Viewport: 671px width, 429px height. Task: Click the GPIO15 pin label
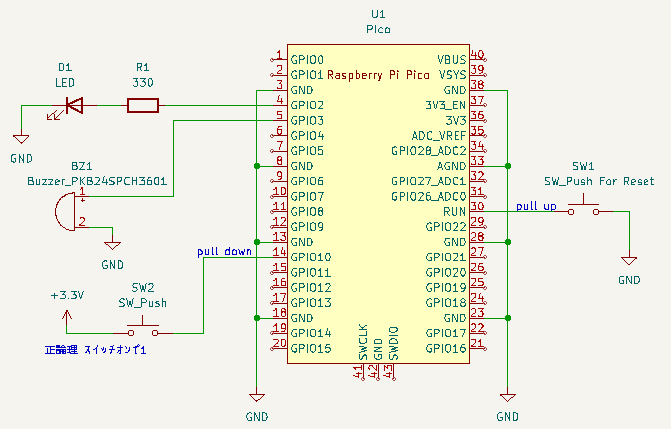coord(311,349)
